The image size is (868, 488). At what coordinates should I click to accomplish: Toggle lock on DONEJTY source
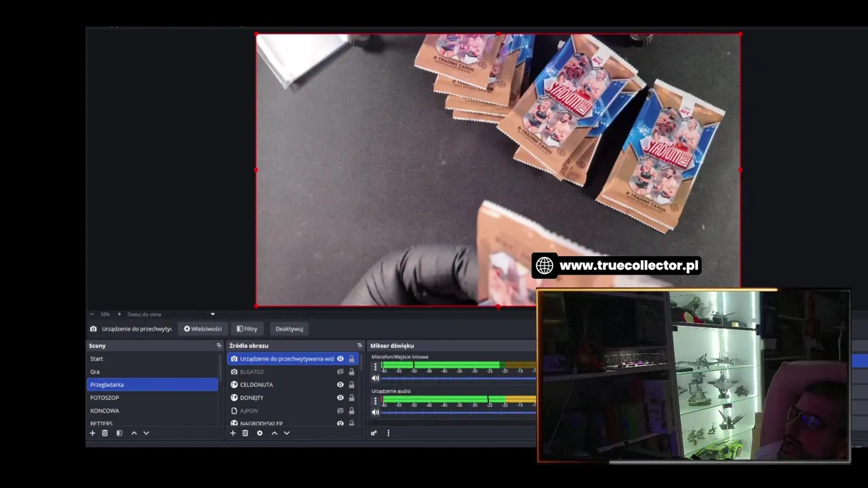(351, 397)
